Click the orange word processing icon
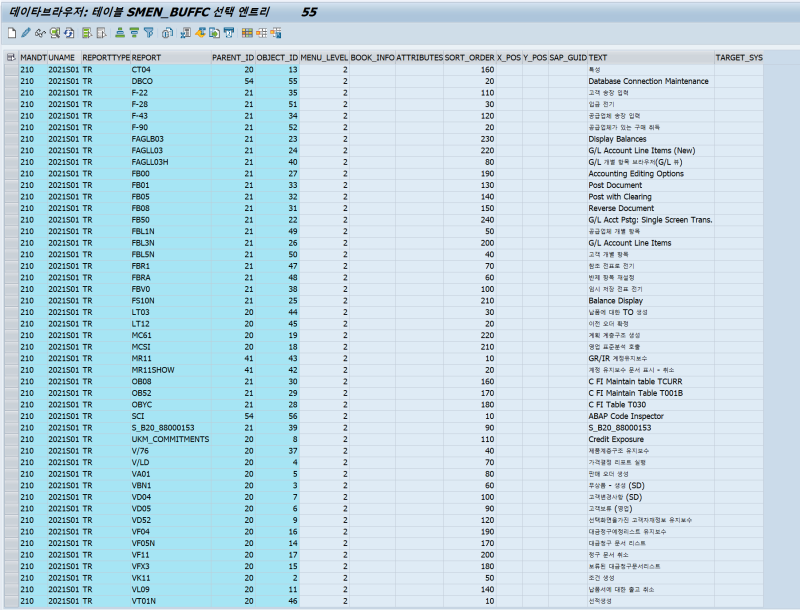Image resolution: width=800 pixels, height=610 pixels. pyautogui.click(x=200, y=33)
